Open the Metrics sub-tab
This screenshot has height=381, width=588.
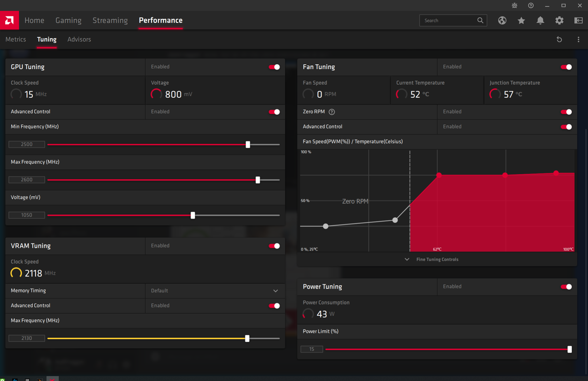click(x=16, y=40)
